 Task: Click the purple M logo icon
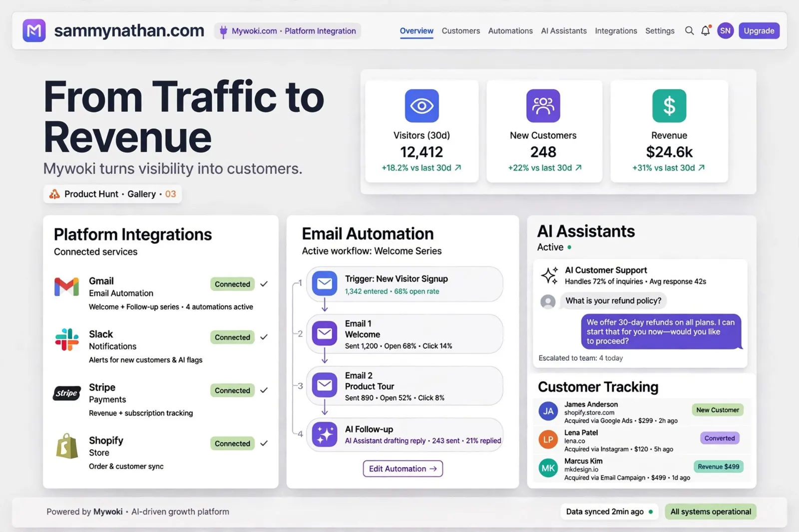pos(34,30)
